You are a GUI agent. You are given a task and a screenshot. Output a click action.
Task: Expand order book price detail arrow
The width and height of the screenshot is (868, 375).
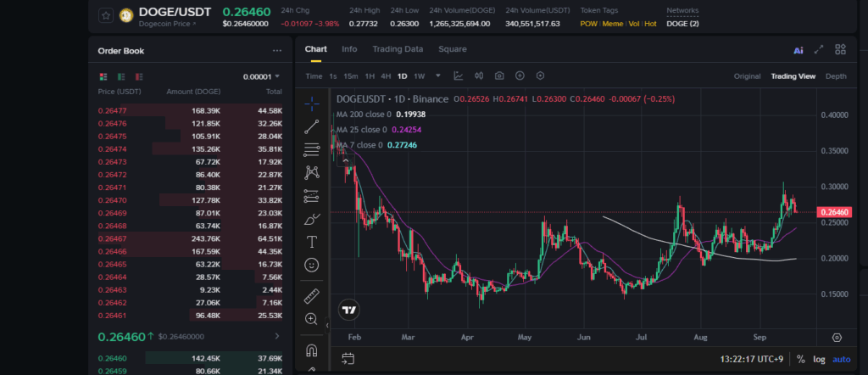(x=277, y=336)
